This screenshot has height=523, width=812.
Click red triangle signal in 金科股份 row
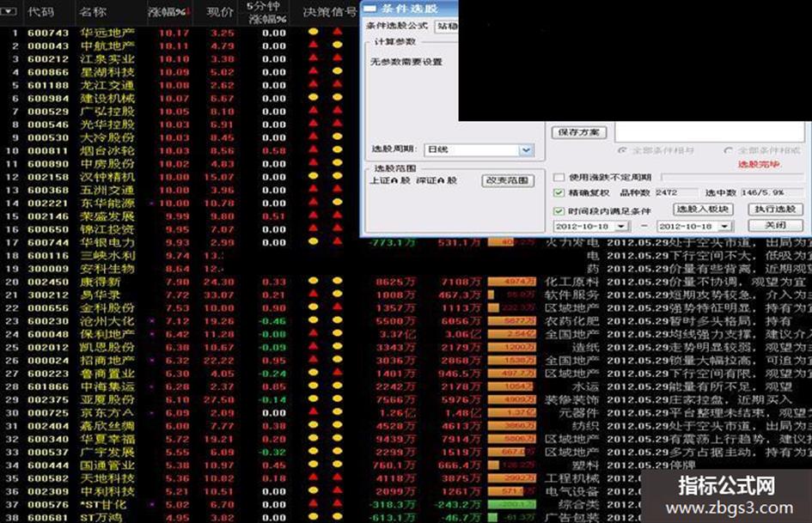point(338,307)
